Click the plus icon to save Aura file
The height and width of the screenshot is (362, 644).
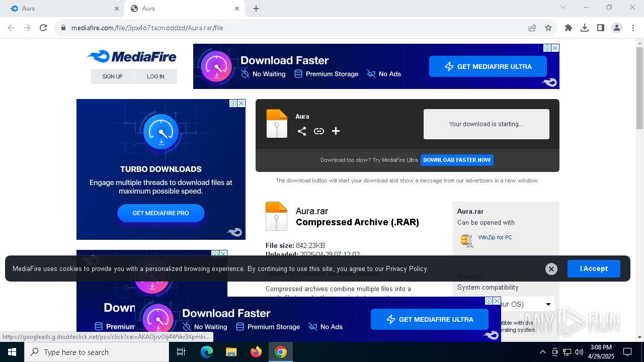point(336,131)
